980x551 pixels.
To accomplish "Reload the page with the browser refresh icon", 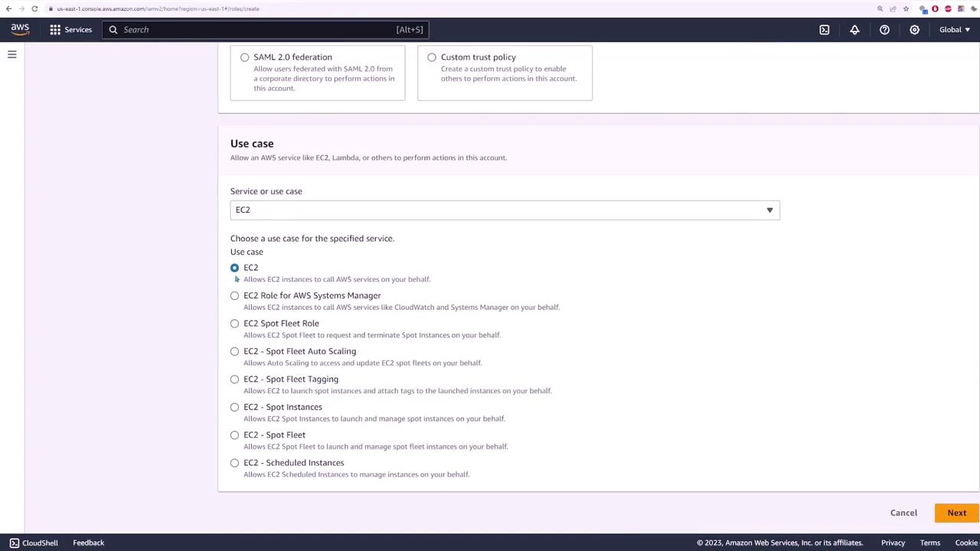I will coord(34,8).
